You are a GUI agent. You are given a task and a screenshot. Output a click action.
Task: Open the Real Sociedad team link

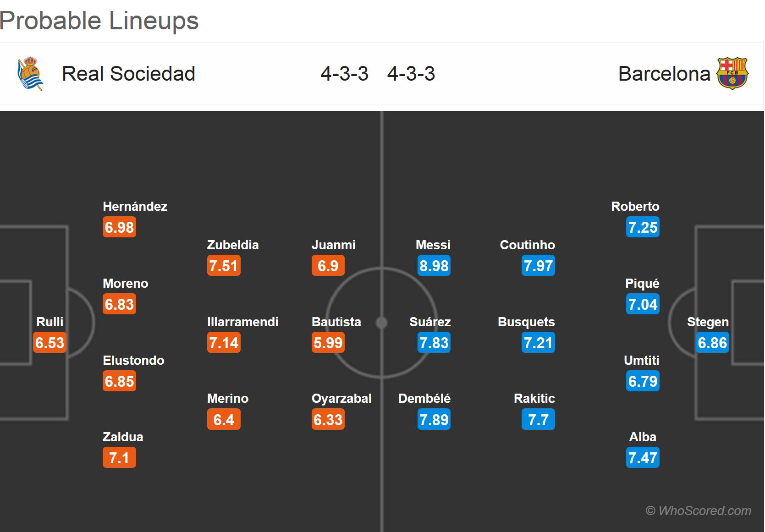tap(128, 74)
